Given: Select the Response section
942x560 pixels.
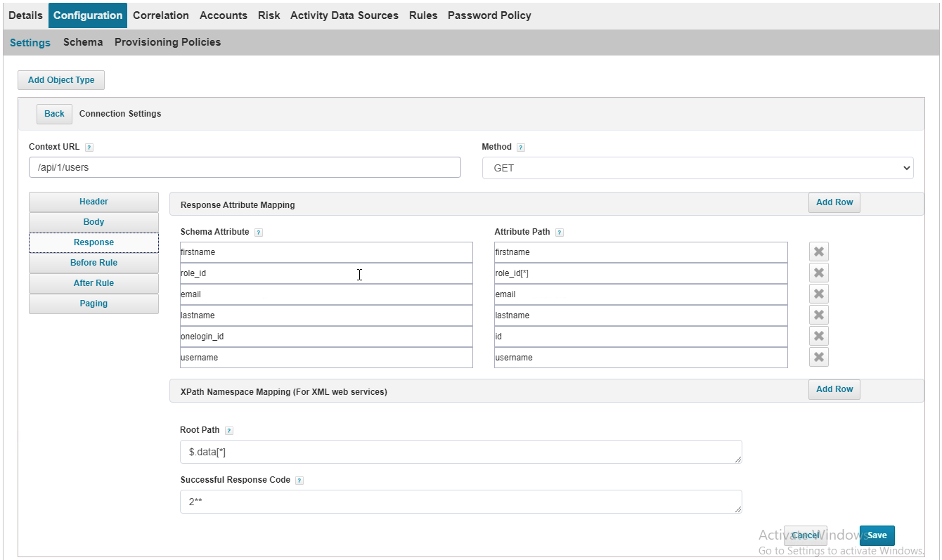Looking at the screenshot, I should [x=93, y=242].
